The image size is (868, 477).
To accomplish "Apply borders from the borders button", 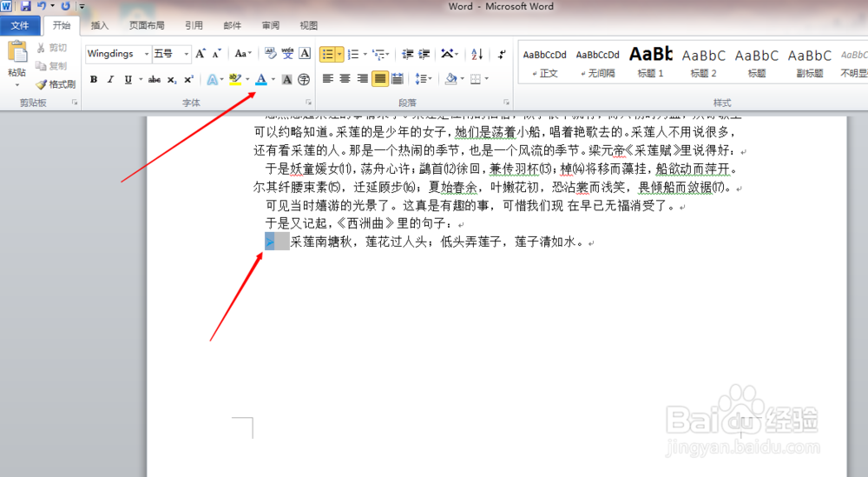I will coord(476,79).
